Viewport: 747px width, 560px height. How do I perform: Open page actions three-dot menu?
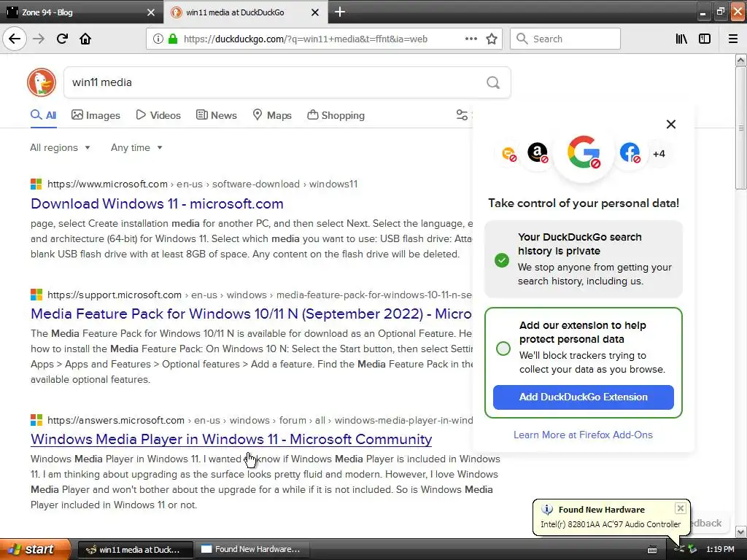[x=471, y=39]
